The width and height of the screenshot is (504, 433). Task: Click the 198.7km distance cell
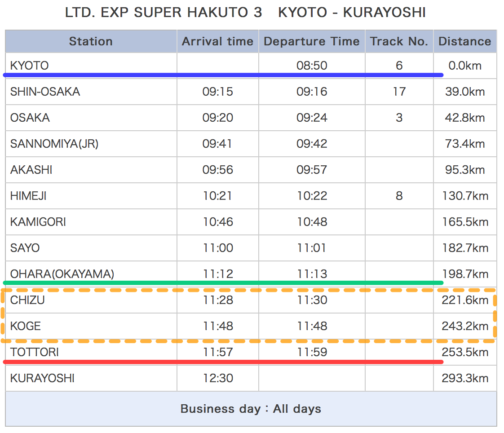pyautogui.click(x=465, y=274)
